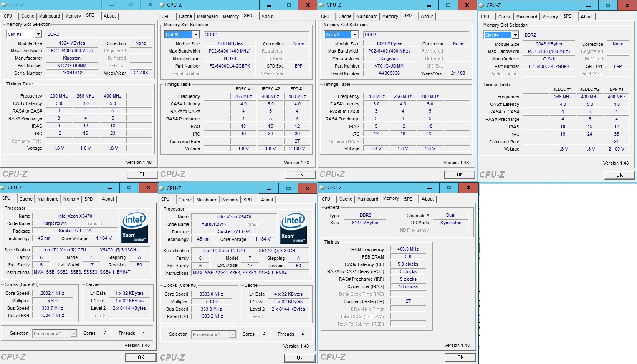Open the About tab in the Slot #3 window
This screenshot has height=364, width=637.
(x=427, y=16)
